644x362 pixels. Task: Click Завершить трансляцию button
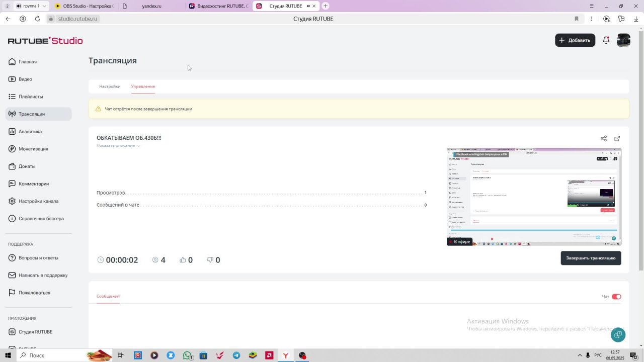coord(591,258)
